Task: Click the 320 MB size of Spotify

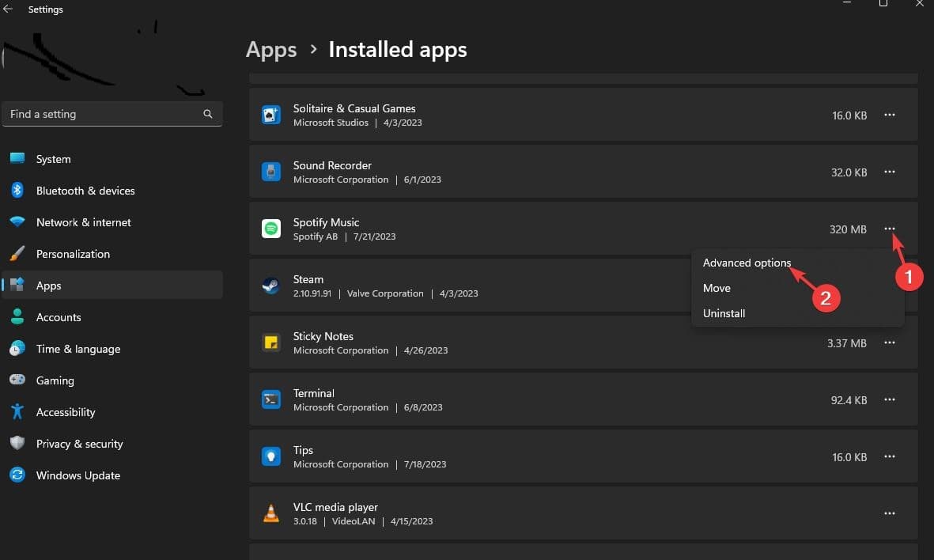Action: [848, 229]
